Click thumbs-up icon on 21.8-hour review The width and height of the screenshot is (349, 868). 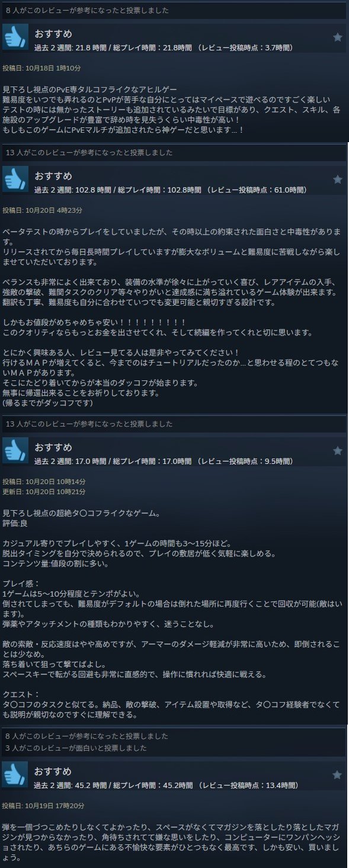pos(15,37)
